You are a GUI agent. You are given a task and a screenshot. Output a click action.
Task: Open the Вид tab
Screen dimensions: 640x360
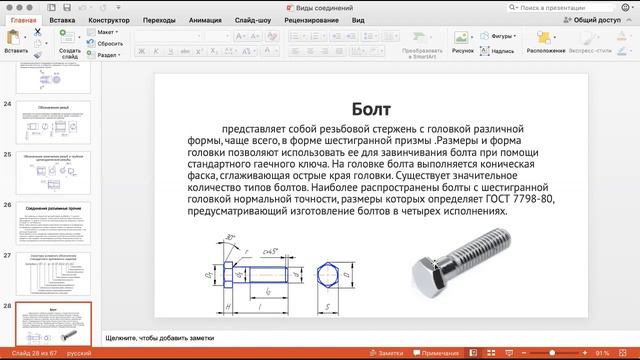(x=358, y=20)
